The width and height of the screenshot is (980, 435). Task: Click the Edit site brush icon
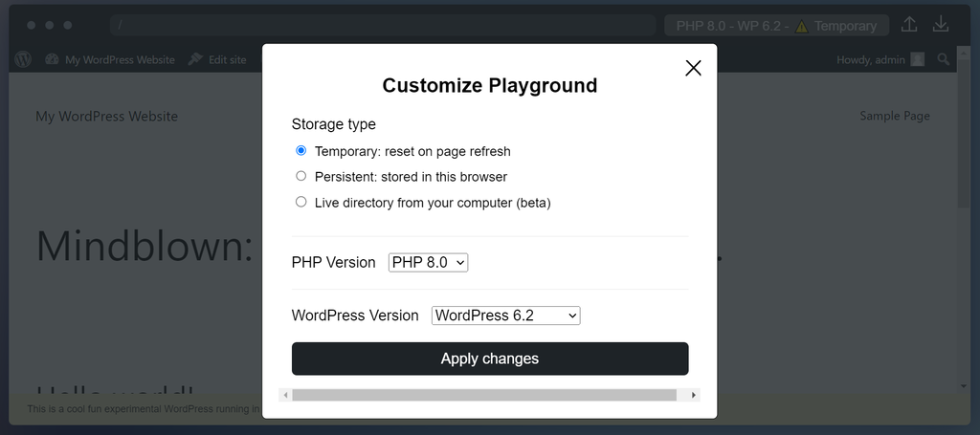195,59
